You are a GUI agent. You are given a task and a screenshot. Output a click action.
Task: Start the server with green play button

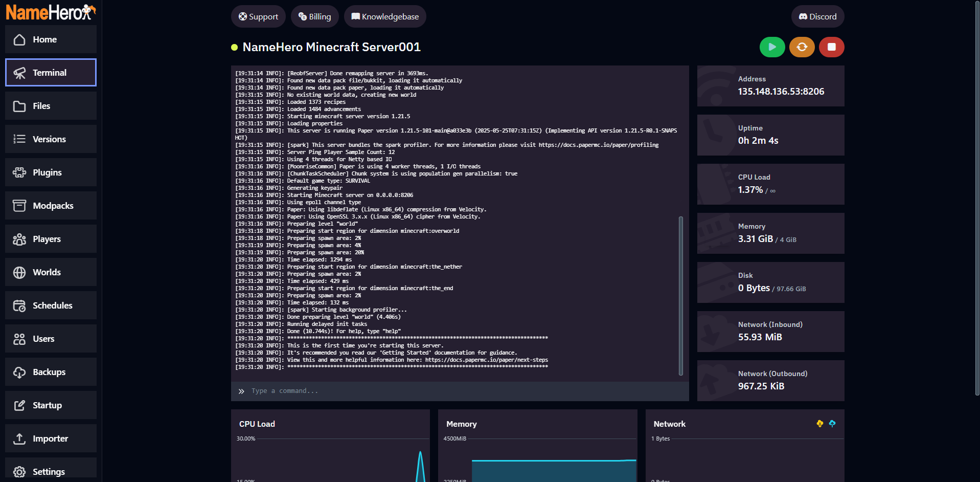pos(772,47)
